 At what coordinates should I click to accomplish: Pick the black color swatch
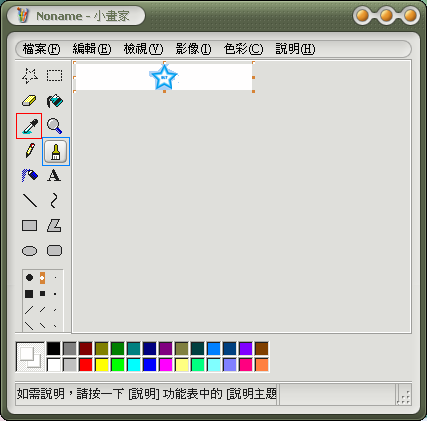53,349
